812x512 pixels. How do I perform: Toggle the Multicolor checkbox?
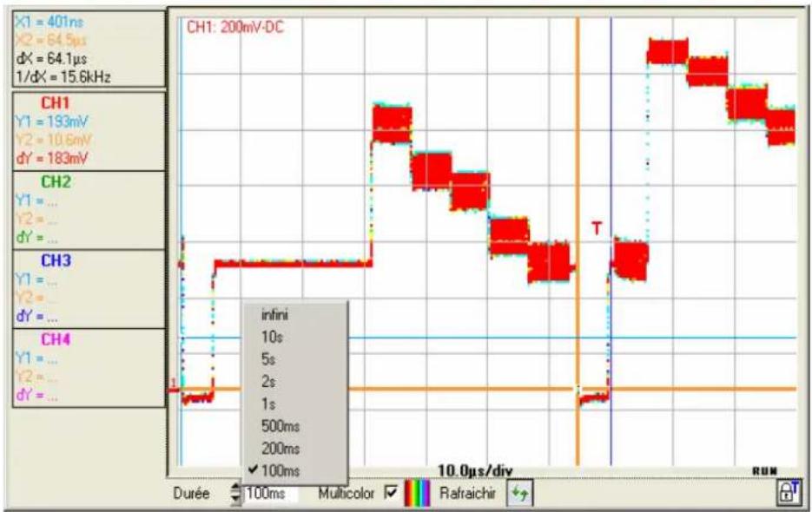pyautogui.click(x=392, y=493)
